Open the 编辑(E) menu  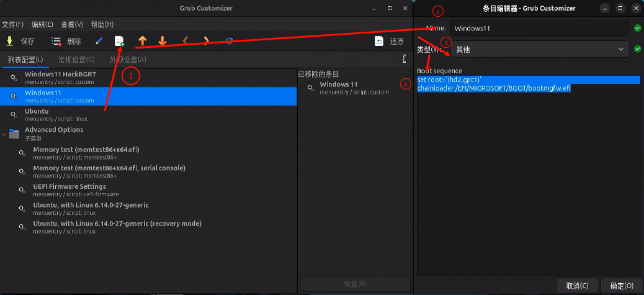42,24
